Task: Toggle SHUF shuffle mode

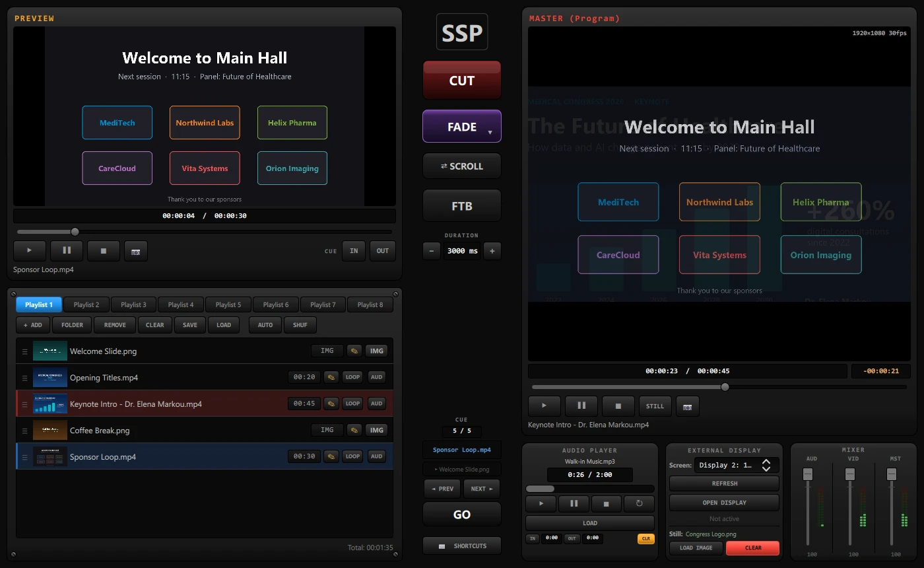Action: pyautogui.click(x=300, y=325)
